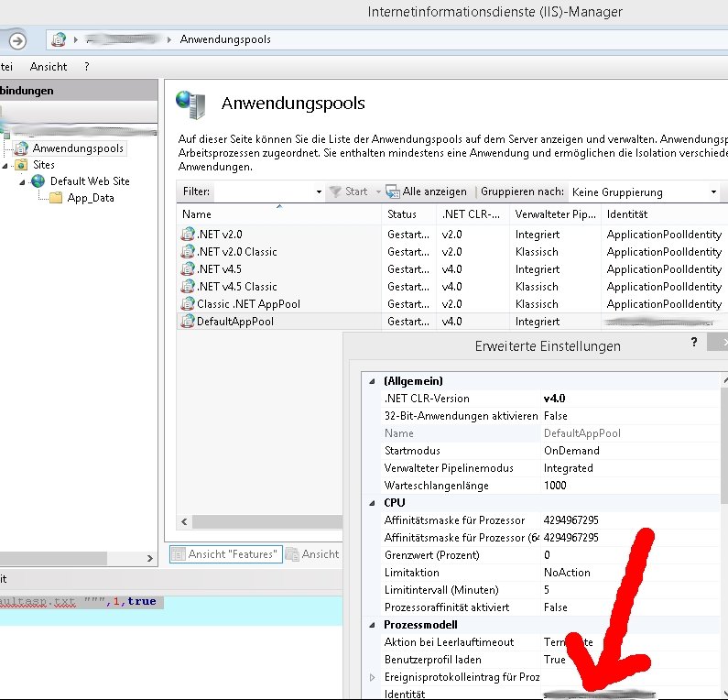This screenshot has width=728, height=700.
Task: Open the help question mark in Erweiterte Einstellungen
Action: coord(693,341)
